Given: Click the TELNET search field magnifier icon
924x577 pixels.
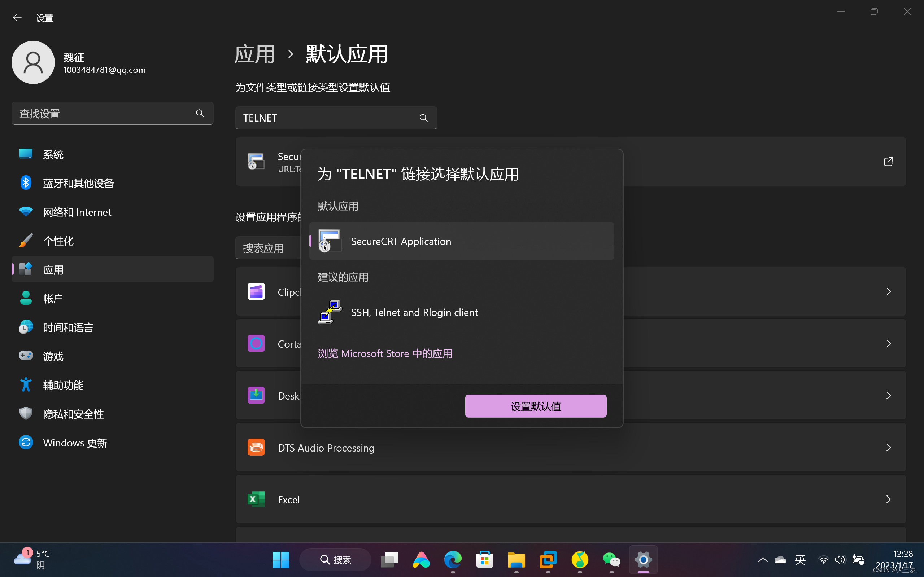Looking at the screenshot, I should [423, 118].
